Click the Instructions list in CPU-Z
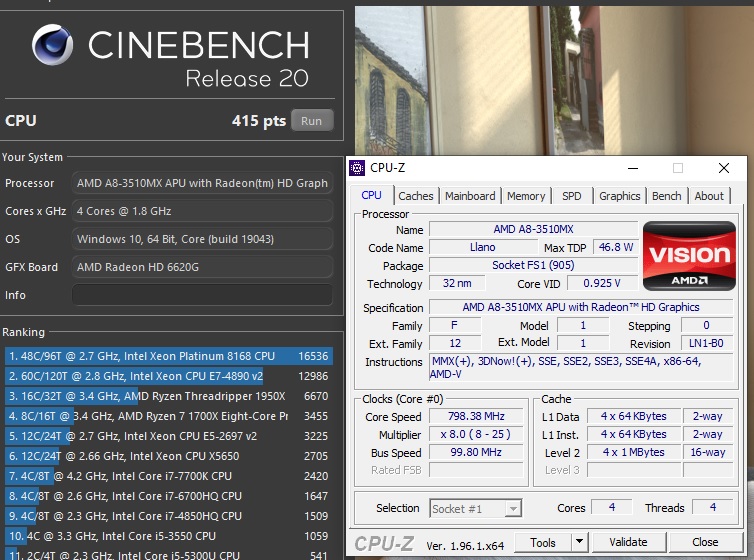Screen dimensions: 754x560 (x=581, y=368)
